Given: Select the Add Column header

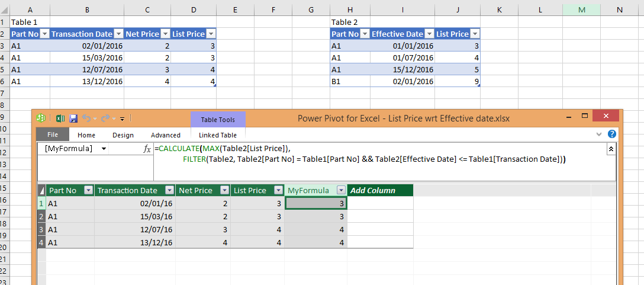Looking at the screenshot, I should pyautogui.click(x=380, y=190).
